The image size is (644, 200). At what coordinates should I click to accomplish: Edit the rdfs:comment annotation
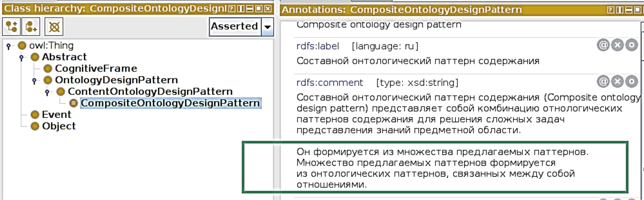(632, 81)
